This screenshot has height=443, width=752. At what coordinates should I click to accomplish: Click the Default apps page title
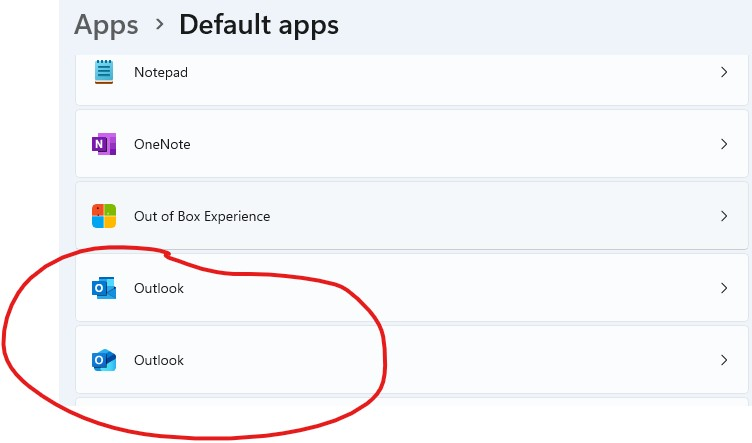[259, 25]
